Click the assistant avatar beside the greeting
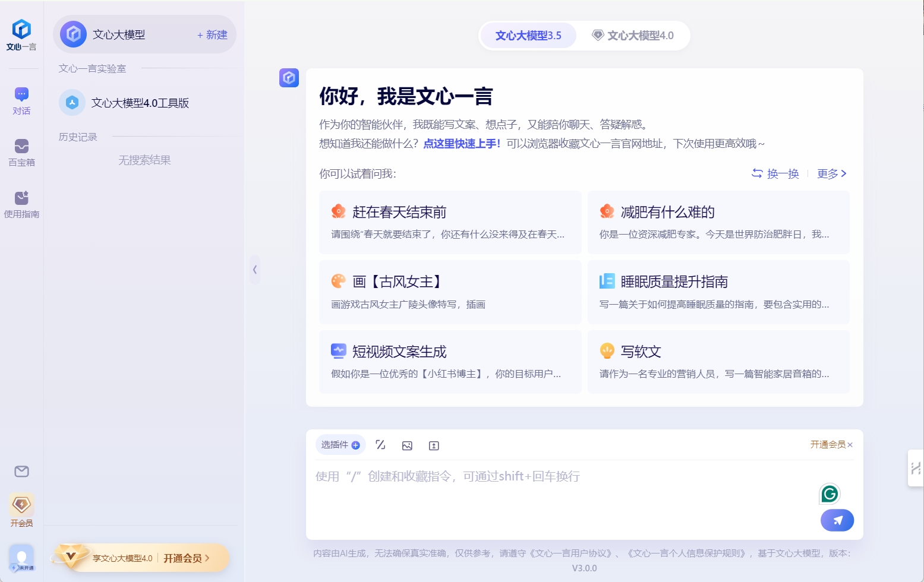This screenshot has height=582, width=924. (x=289, y=77)
